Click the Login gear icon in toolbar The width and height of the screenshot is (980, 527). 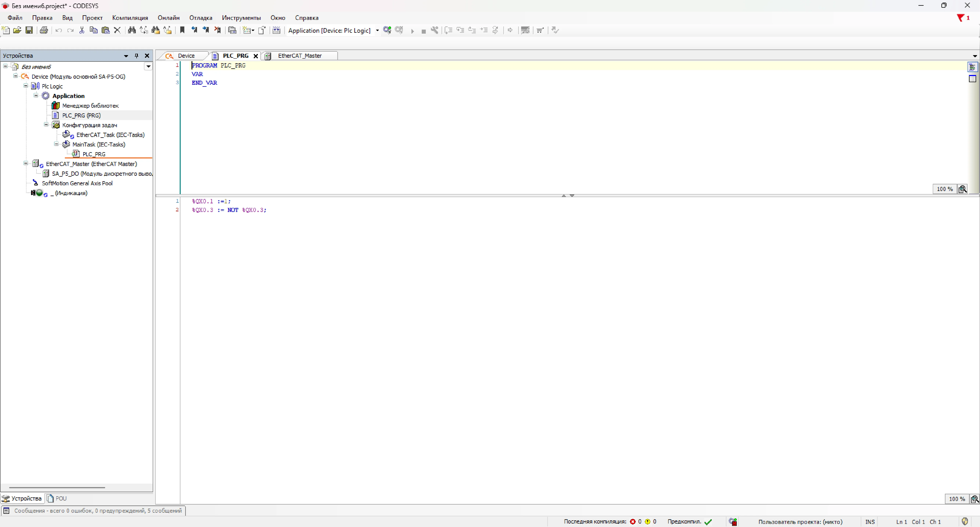point(387,30)
